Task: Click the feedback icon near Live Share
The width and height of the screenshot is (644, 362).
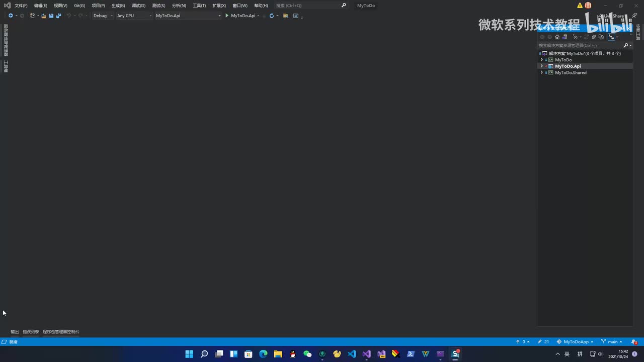Action: click(x=634, y=16)
